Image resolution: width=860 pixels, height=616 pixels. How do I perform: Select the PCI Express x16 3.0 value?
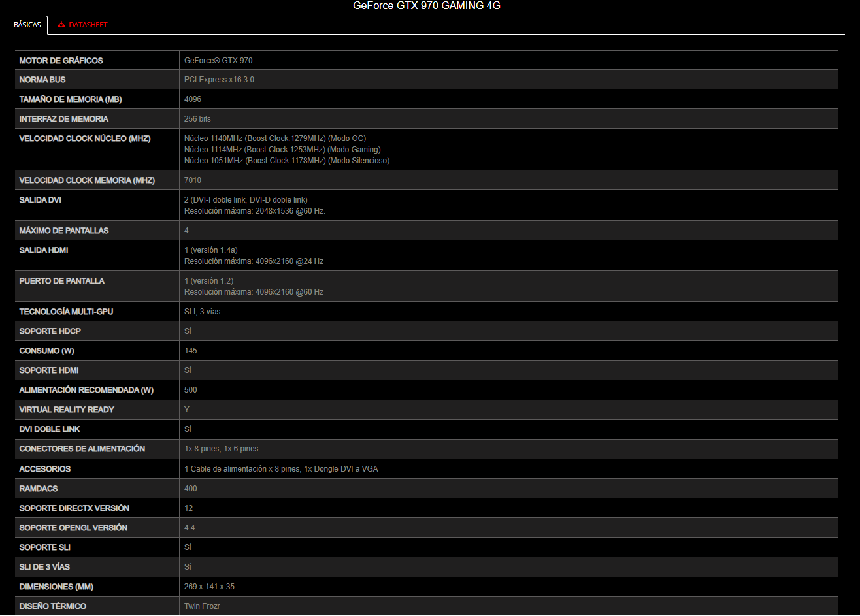[x=219, y=80]
